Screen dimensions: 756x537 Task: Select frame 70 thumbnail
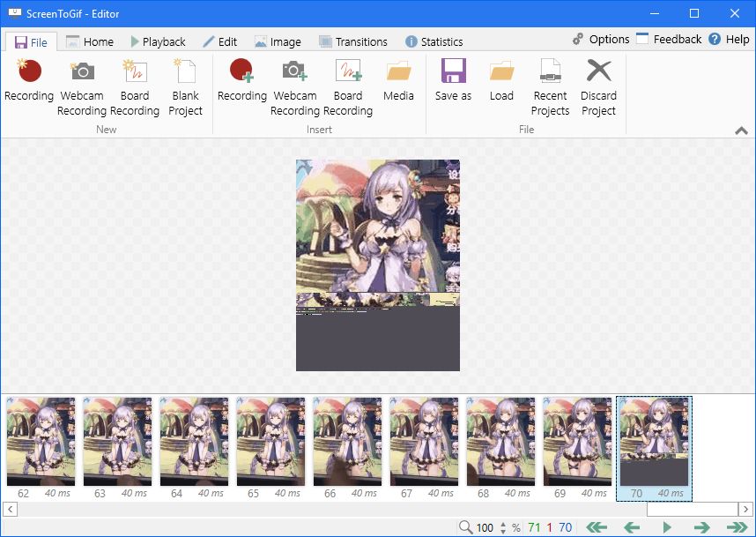pos(654,448)
